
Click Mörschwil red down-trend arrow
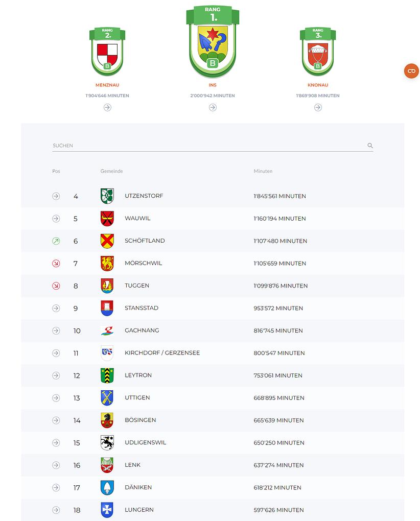pos(56,263)
